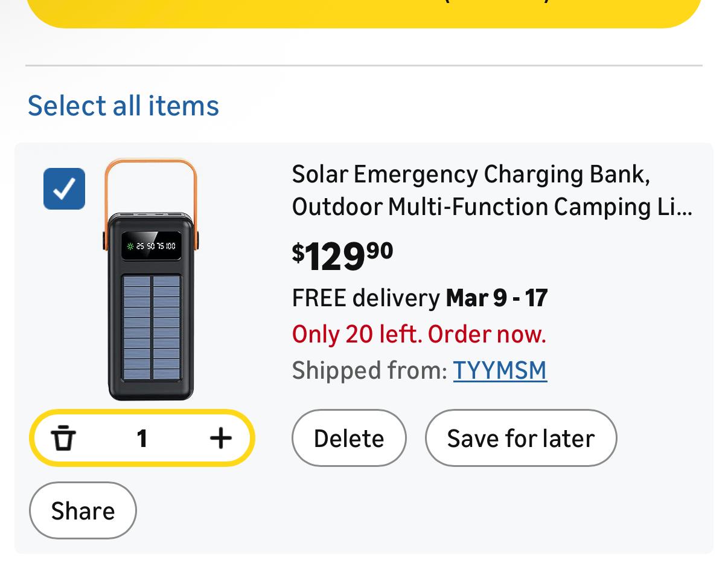Click the quantity value 1
The height and width of the screenshot is (566, 728).
[x=142, y=438]
